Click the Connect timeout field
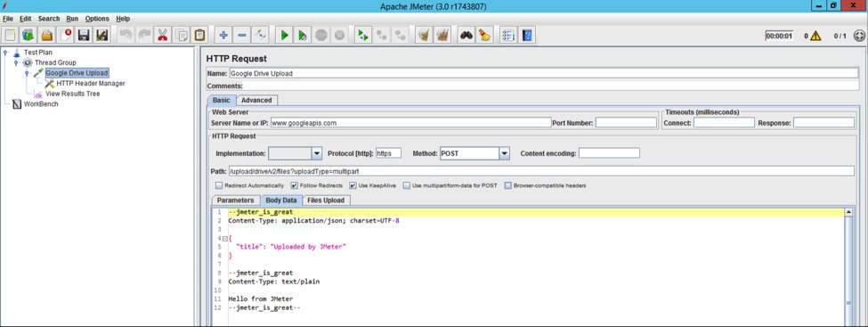Viewport: 868px width, 327px height. [724, 123]
